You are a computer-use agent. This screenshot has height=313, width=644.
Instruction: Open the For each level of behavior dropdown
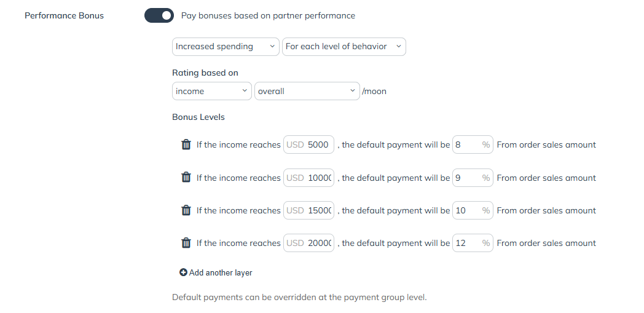(344, 47)
